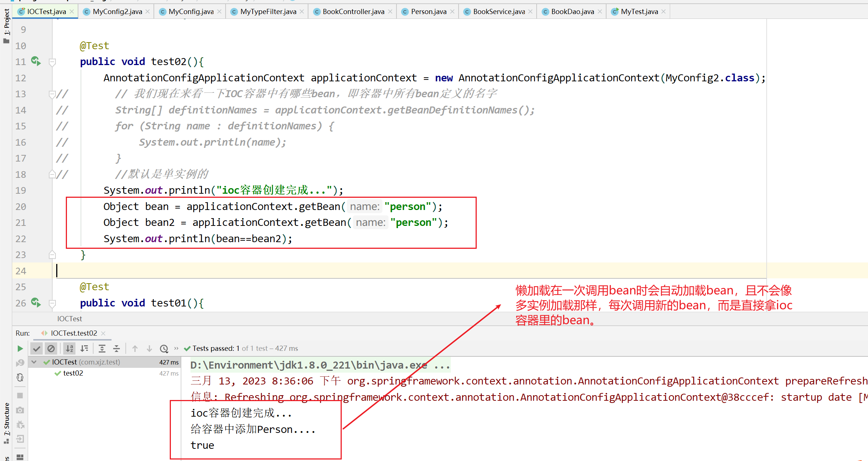
Task: Show more toolbar actions chevron
Action: coord(176,348)
